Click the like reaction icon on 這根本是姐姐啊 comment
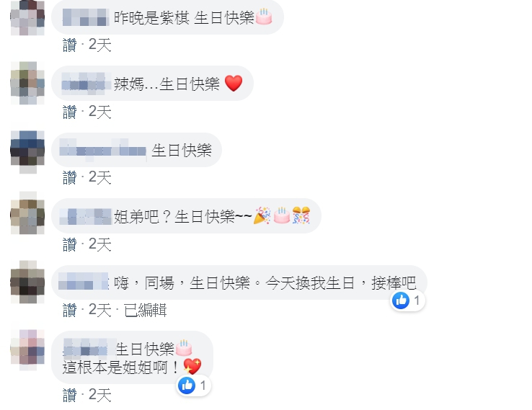 (x=187, y=386)
